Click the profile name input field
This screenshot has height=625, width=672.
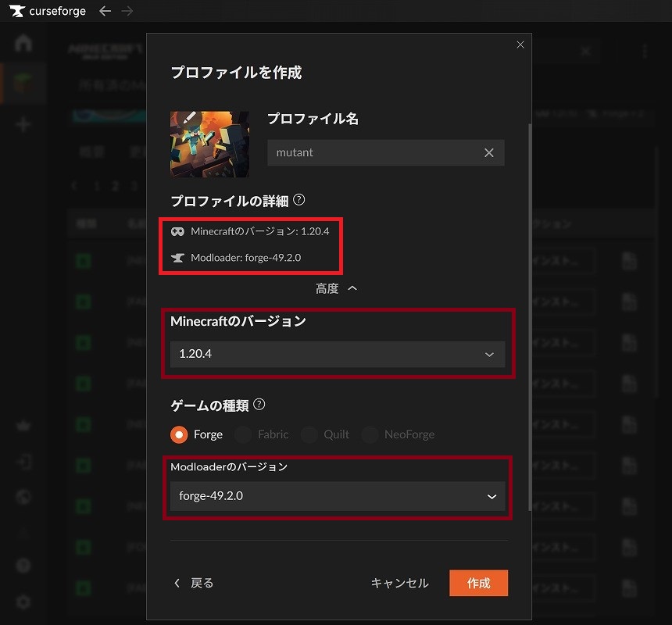(x=375, y=153)
